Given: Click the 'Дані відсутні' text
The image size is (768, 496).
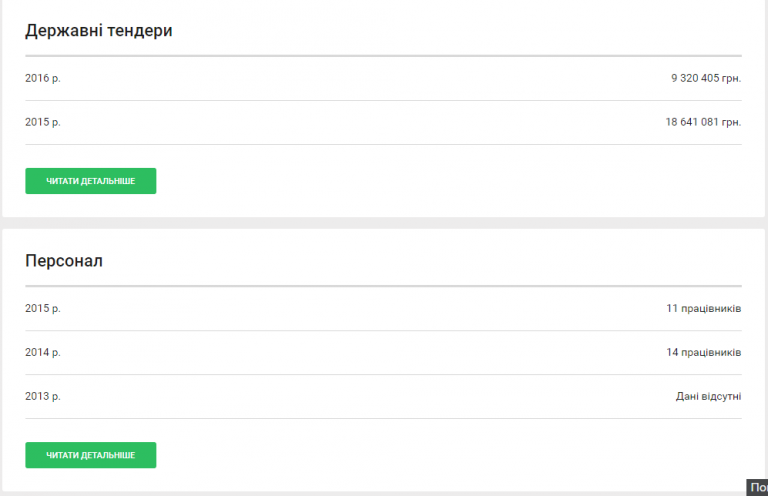Looking at the screenshot, I should [708, 396].
